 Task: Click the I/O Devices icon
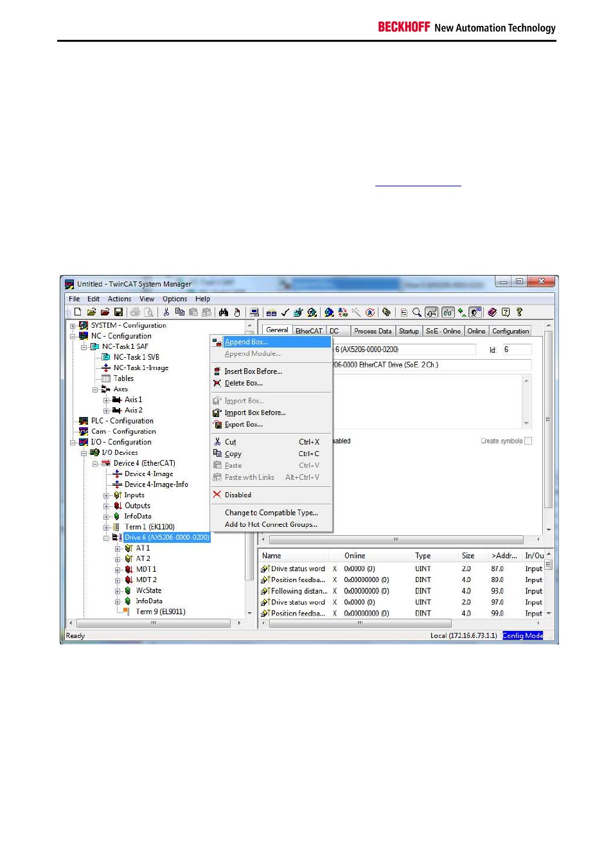[94, 453]
